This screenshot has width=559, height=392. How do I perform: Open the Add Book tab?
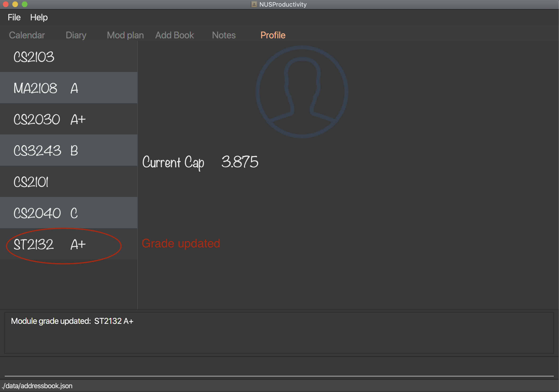(x=175, y=35)
